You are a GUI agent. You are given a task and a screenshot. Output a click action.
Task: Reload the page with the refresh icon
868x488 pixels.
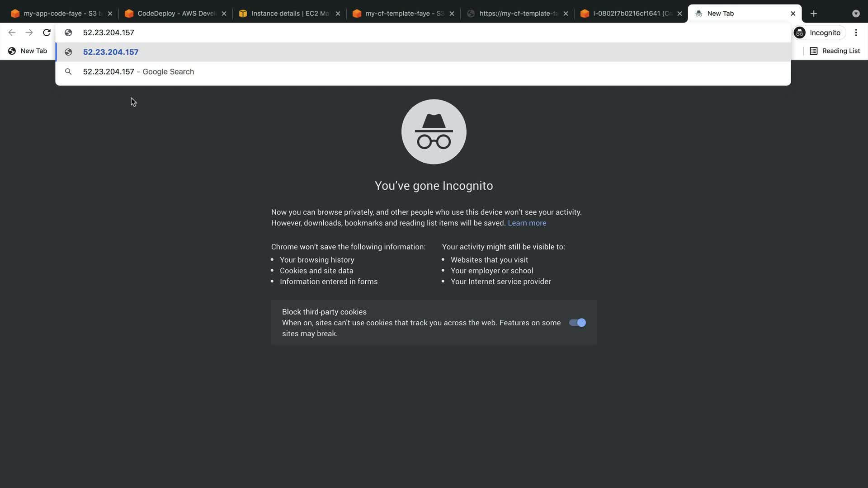(x=47, y=33)
